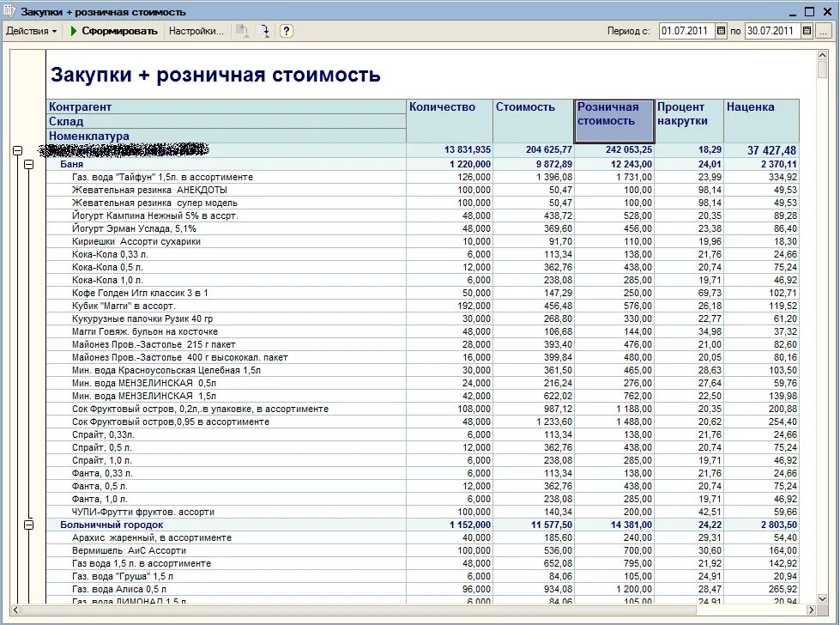840x625 pixels.
Task: Select the Розничная стоимость column header
Action: tap(614, 121)
